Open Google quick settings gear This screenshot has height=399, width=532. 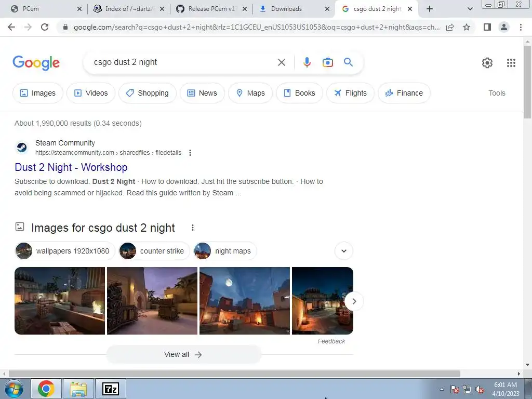coord(487,63)
